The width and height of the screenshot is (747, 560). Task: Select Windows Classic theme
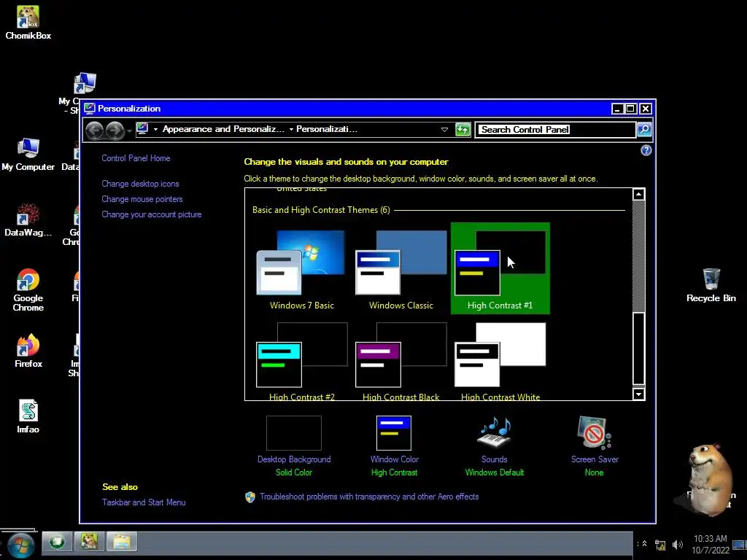coord(400,270)
